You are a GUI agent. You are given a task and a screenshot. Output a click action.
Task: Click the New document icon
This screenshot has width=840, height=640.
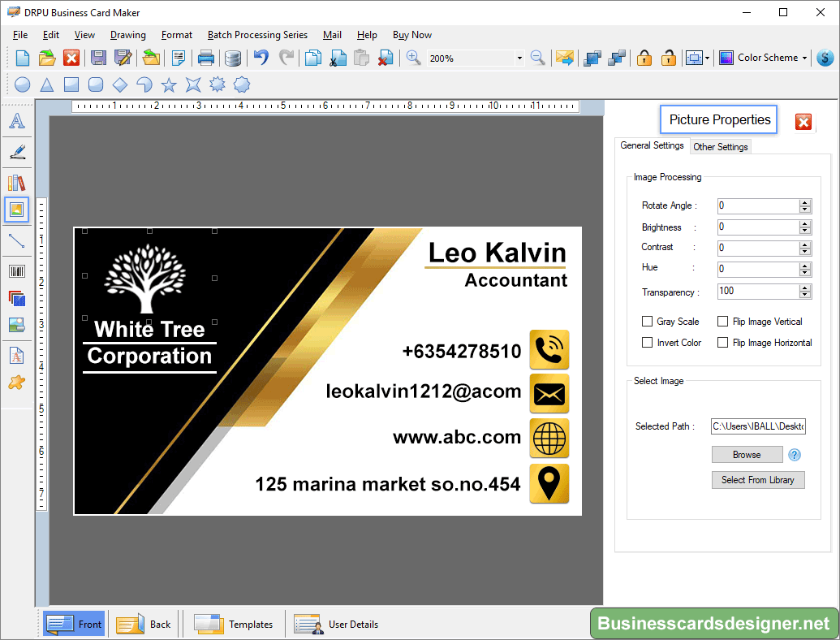click(x=23, y=58)
